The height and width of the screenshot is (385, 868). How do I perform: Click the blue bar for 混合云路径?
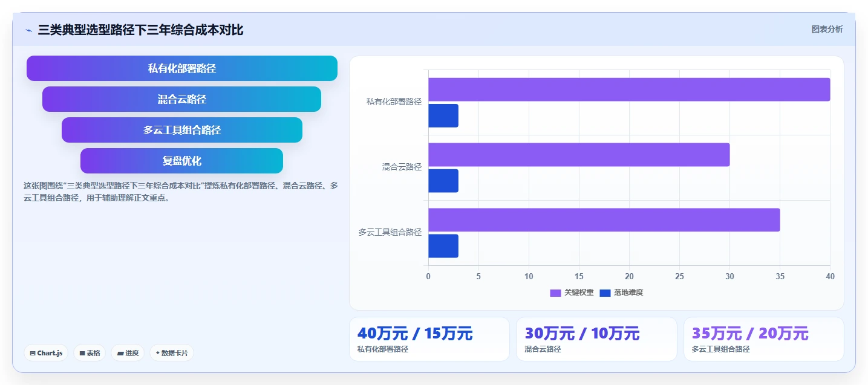[443, 181]
